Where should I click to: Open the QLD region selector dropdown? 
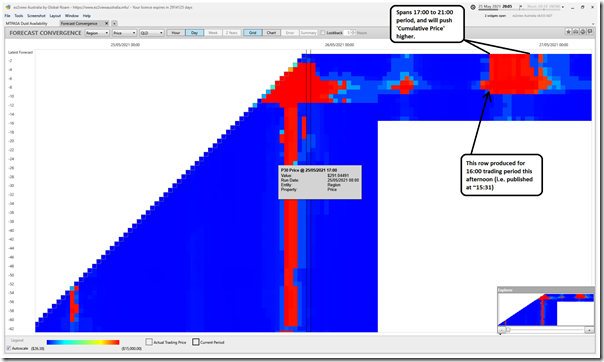[x=151, y=33]
